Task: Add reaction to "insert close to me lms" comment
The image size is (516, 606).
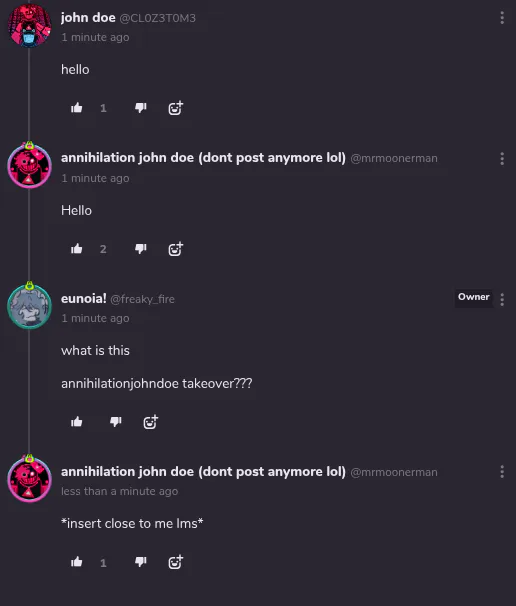Action: click(x=175, y=562)
